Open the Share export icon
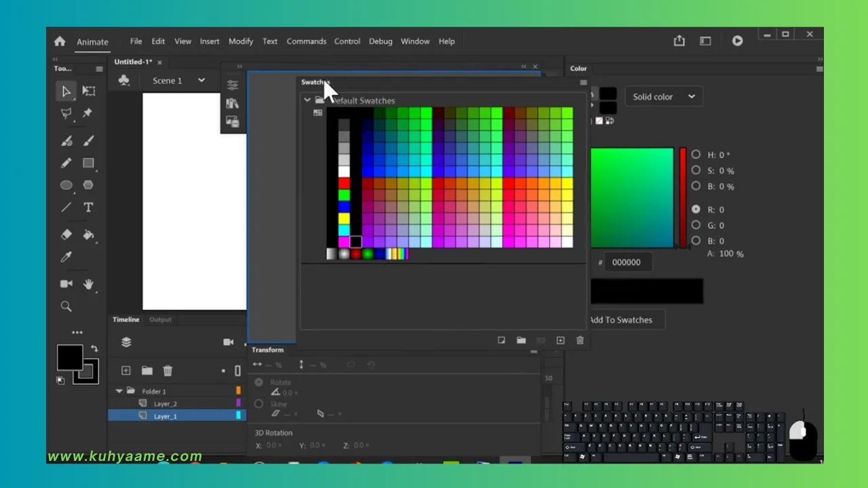 point(679,41)
